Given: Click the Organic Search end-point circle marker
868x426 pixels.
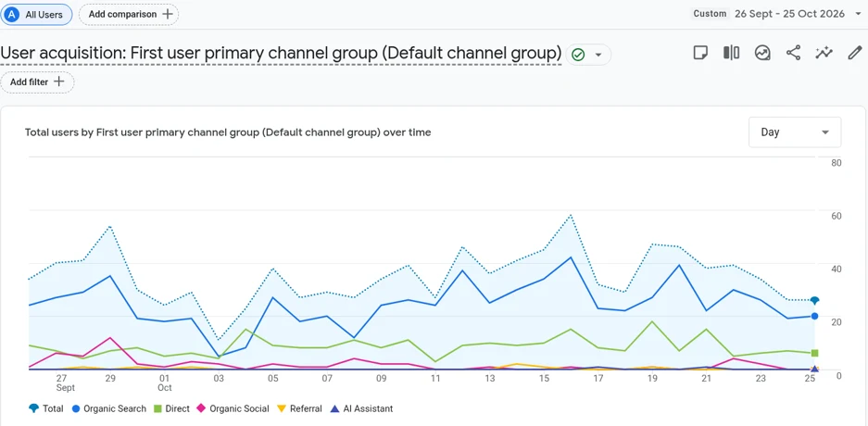Looking at the screenshot, I should tap(814, 317).
